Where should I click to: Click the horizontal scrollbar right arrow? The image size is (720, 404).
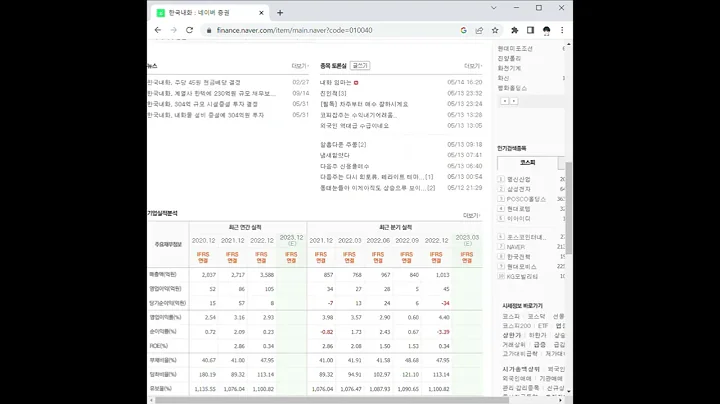coord(560,400)
